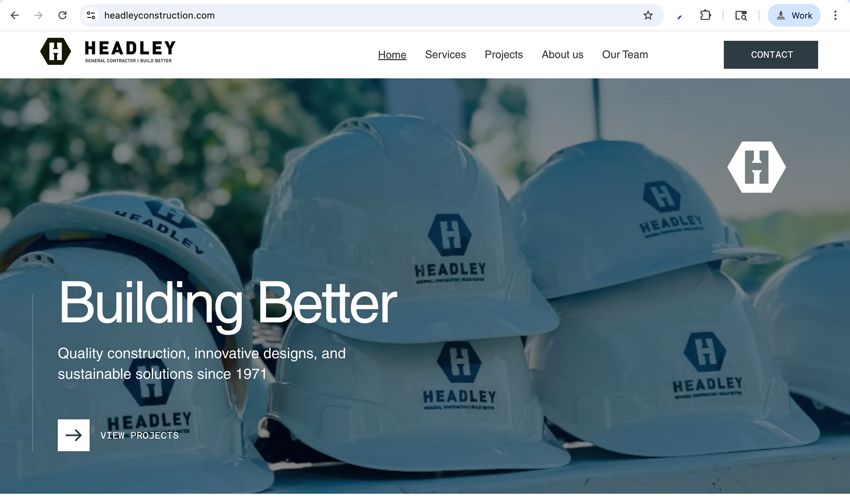Image resolution: width=850 pixels, height=504 pixels.
Task: Open site information icon in address bar
Action: pyautogui.click(x=91, y=15)
